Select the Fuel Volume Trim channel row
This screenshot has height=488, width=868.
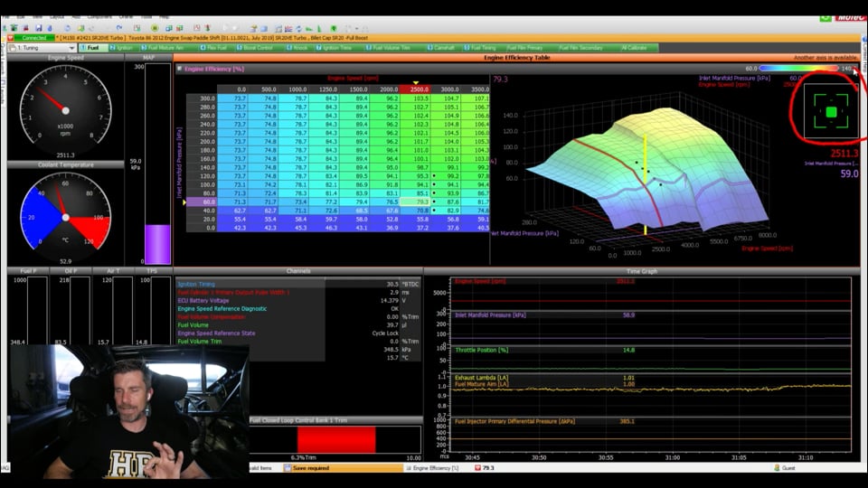click(x=297, y=342)
